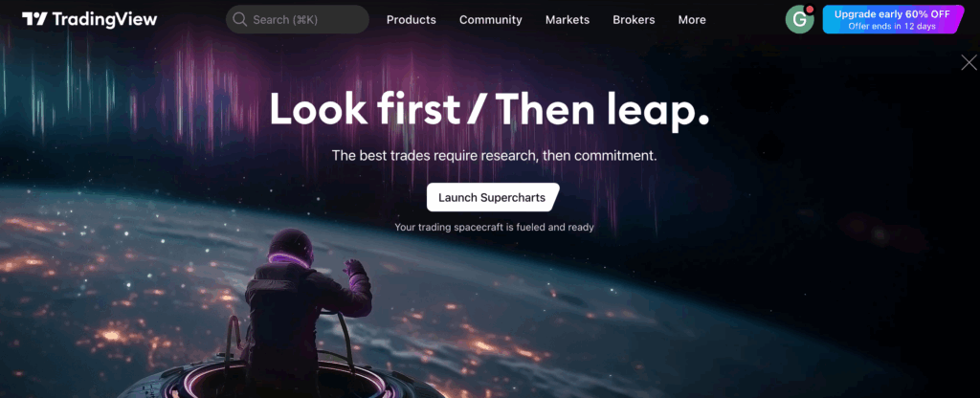This screenshot has height=398, width=980.
Task: Click the TradingView logo icon
Action: 34,19
